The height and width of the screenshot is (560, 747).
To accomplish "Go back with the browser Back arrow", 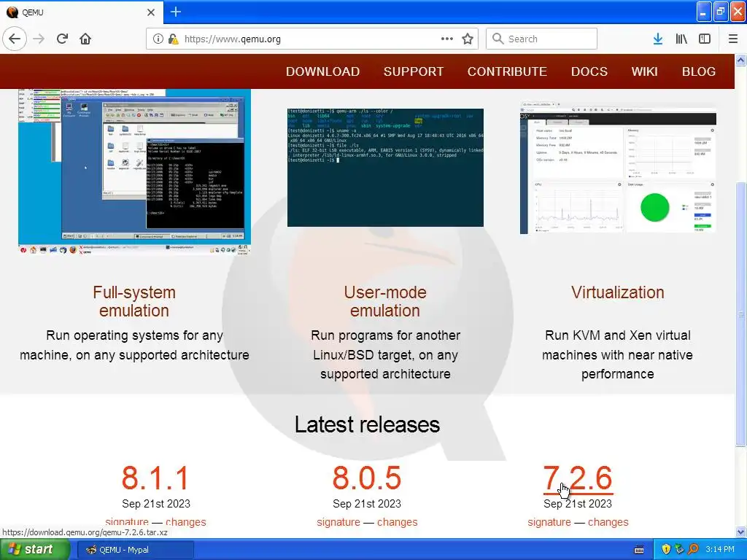I will (15, 39).
